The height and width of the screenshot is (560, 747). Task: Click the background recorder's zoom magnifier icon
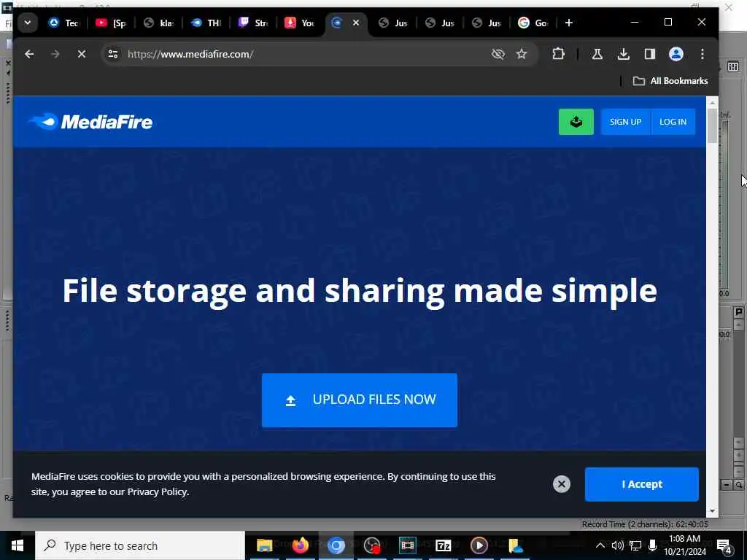(x=738, y=485)
